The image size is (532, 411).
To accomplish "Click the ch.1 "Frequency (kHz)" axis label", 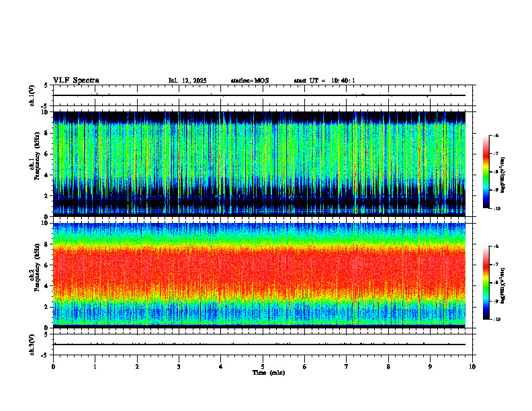I will pos(37,156).
